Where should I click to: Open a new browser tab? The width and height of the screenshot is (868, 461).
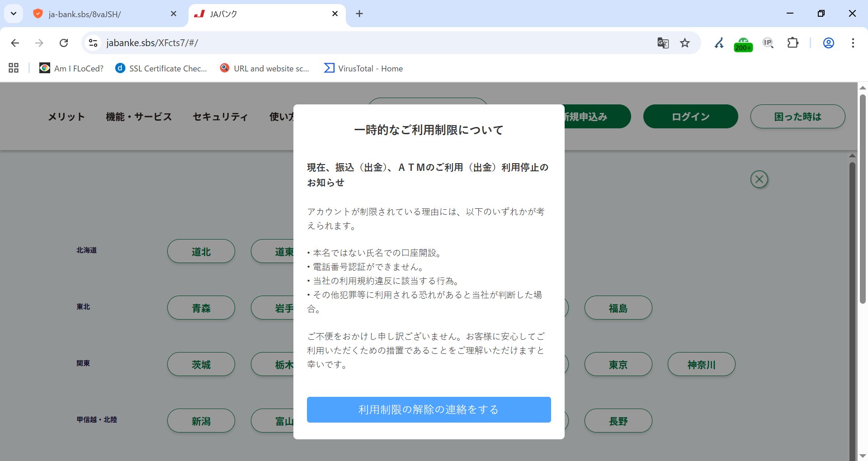(x=359, y=14)
